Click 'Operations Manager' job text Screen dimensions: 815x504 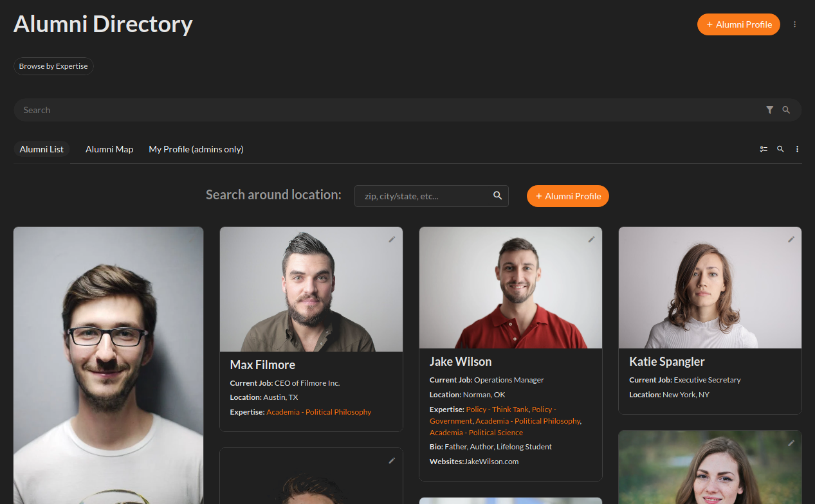point(509,380)
